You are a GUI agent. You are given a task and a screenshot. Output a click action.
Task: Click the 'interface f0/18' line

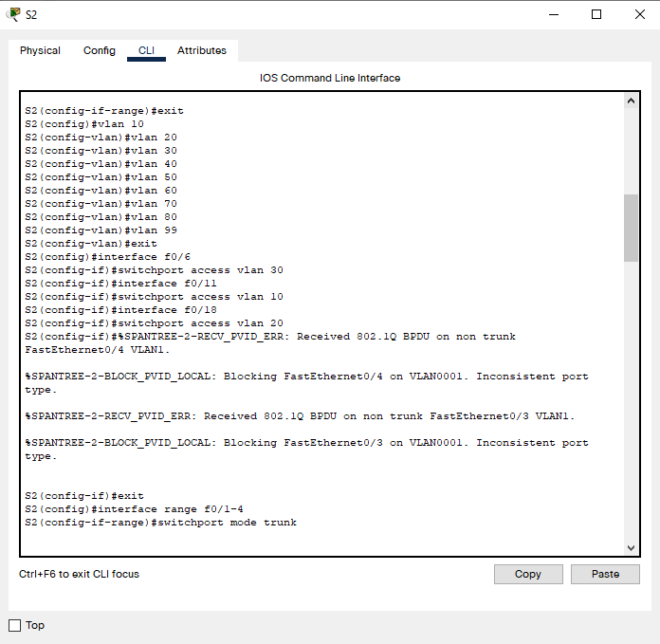(x=120, y=309)
